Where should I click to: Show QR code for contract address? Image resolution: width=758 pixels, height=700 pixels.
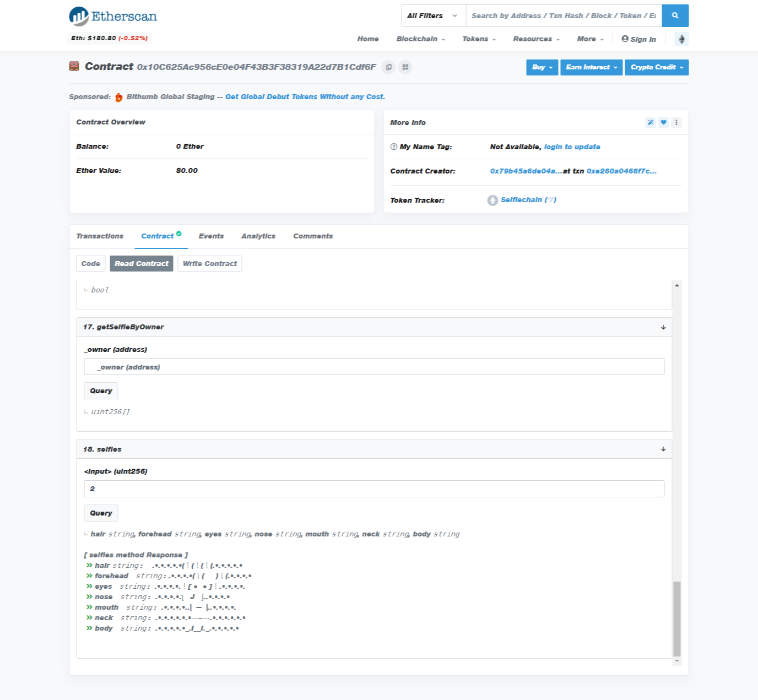pyautogui.click(x=405, y=67)
